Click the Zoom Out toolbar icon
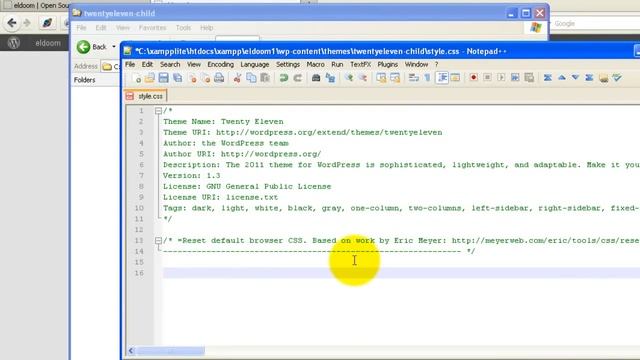 tap(362, 78)
